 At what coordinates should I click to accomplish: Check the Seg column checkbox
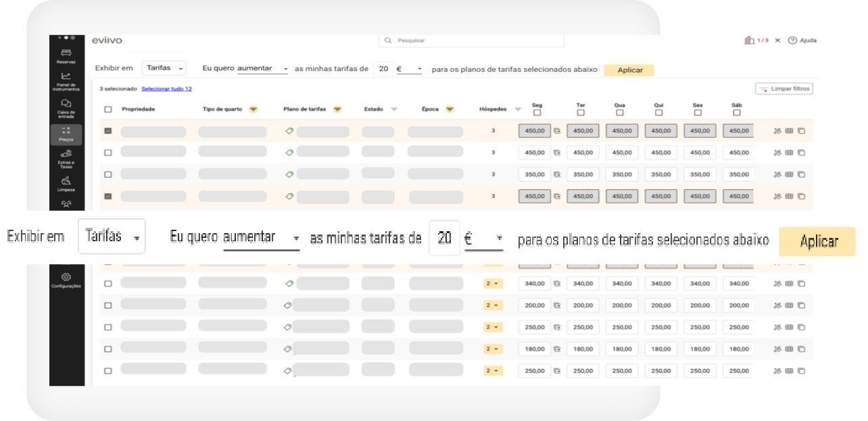click(x=537, y=113)
